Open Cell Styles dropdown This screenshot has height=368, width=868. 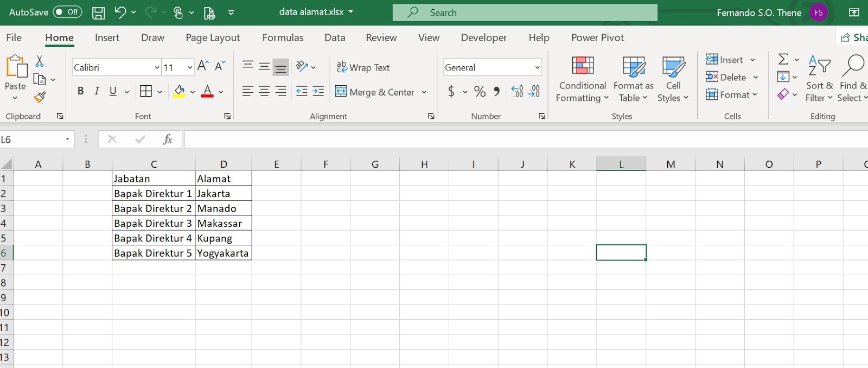(673, 79)
